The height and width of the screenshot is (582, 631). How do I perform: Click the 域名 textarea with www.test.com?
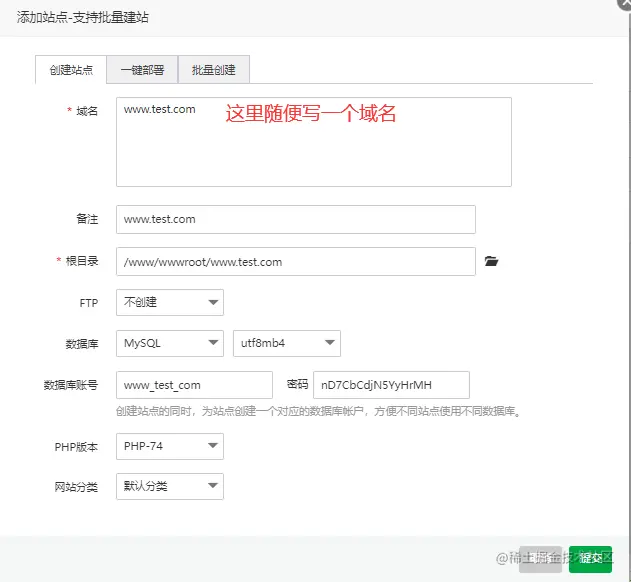pyautogui.click(x=314, y=142)
